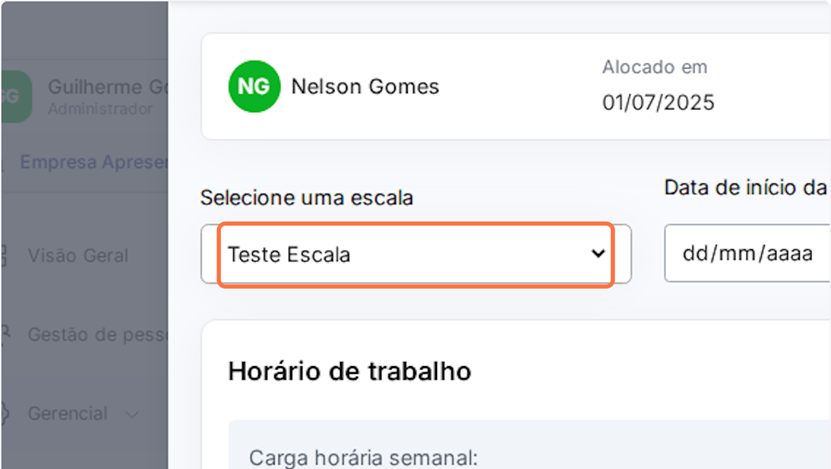
Task: Click the Alocado em date 01/07/2025
Action: pos(658,102)
